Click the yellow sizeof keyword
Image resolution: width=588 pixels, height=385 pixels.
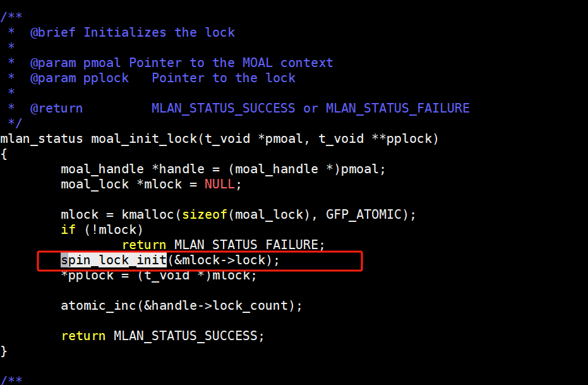(x=205, y=214)
